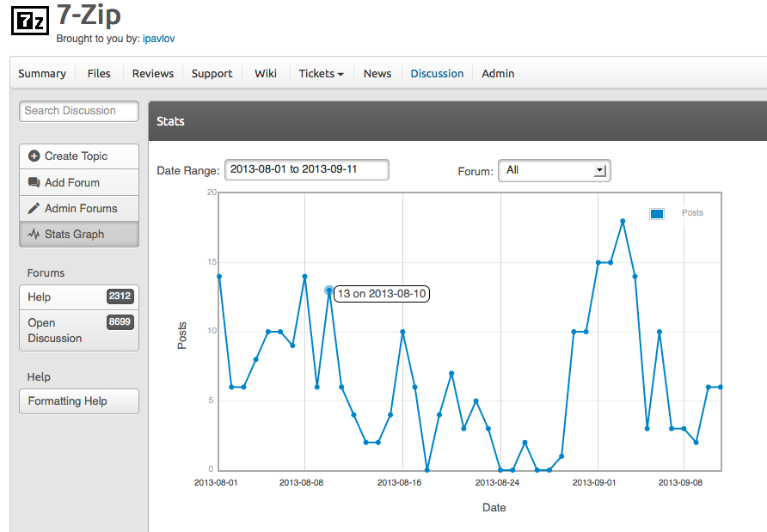Image resolution: width=767 pixels, height=532 pixels.
Task: Go to the Wiki tab
Action: (x=266, y=74)
